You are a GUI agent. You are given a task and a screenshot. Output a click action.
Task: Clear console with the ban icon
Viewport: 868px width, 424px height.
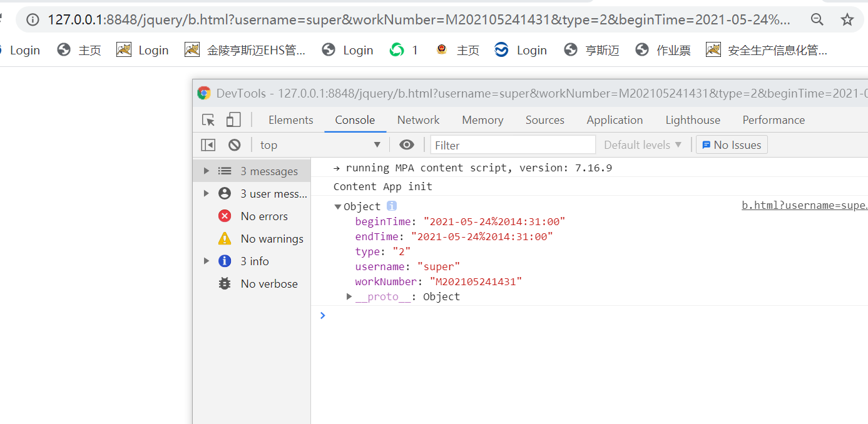tap(235, 145)
